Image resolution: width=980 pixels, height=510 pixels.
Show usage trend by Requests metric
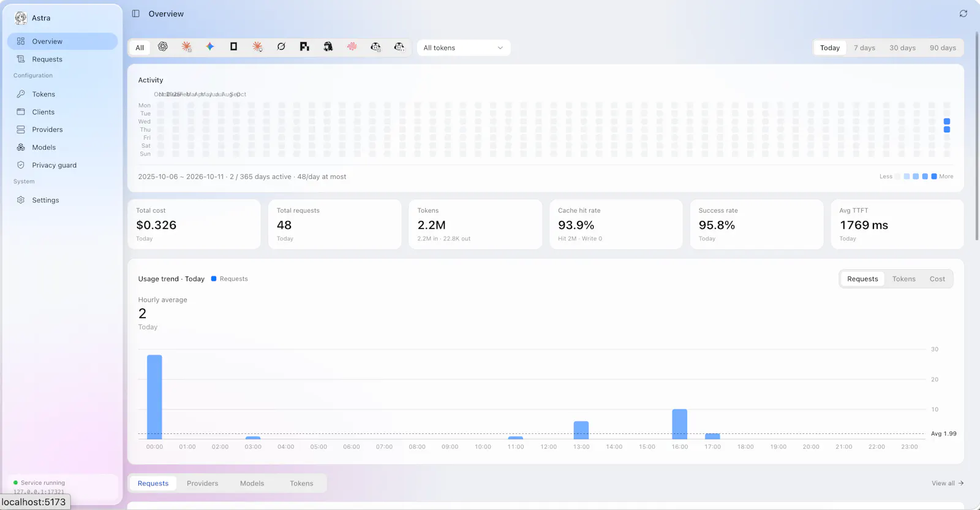pyautogui.click(x=862, y=279)
